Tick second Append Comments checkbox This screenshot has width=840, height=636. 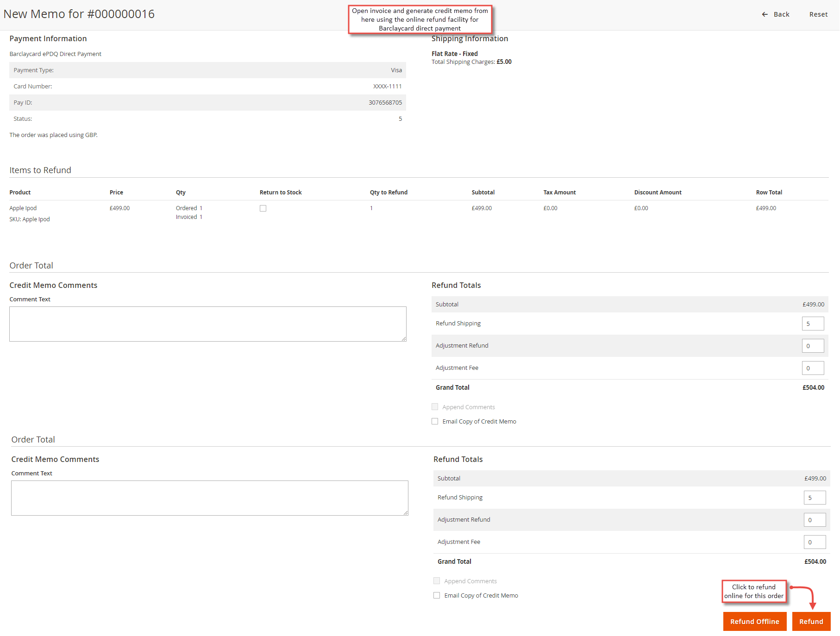(x=437, y=581)
